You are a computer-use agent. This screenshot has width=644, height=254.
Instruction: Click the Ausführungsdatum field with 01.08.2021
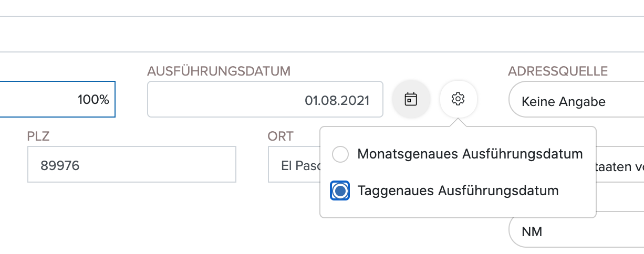[x=265, y=99]
